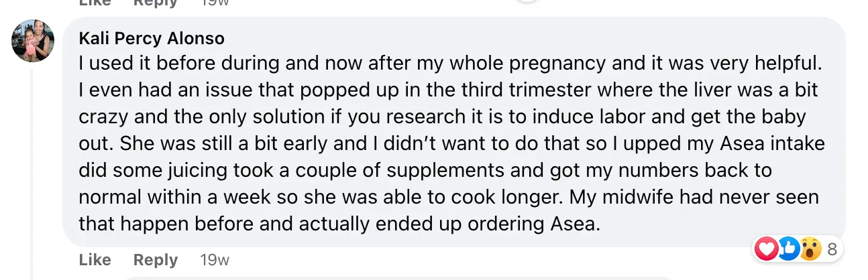Open Kali Percy Alonso's profile name

tap(152, 38)
